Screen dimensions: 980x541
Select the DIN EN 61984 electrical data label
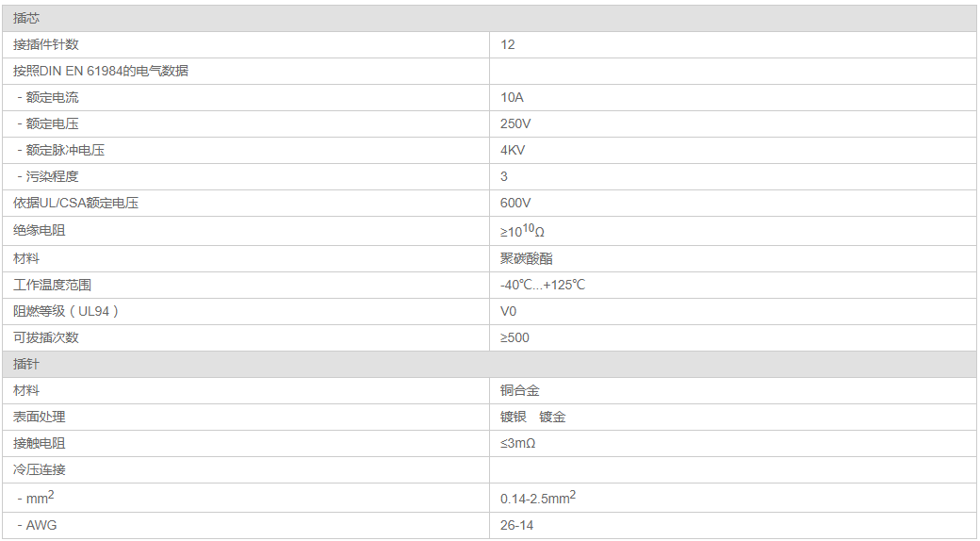pos(100,71)
